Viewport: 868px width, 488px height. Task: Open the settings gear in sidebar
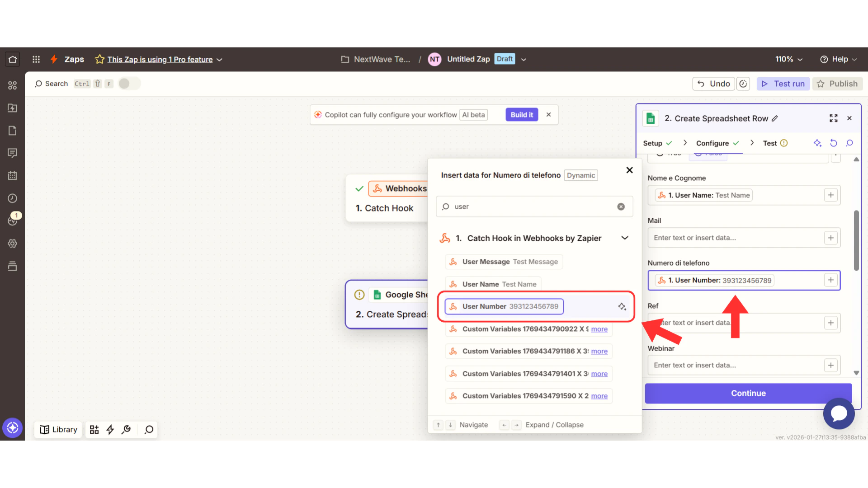tap(13, 244)
